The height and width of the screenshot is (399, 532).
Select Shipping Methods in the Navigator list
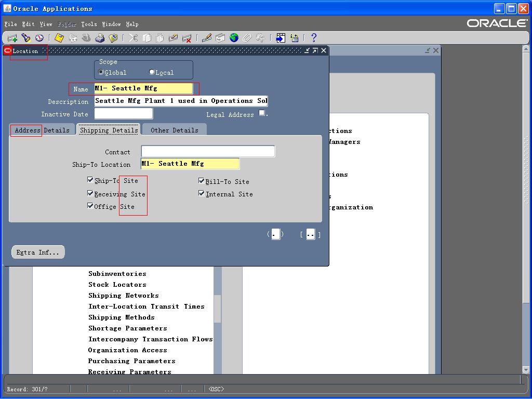pyautogui.click(x=122, y=317)
